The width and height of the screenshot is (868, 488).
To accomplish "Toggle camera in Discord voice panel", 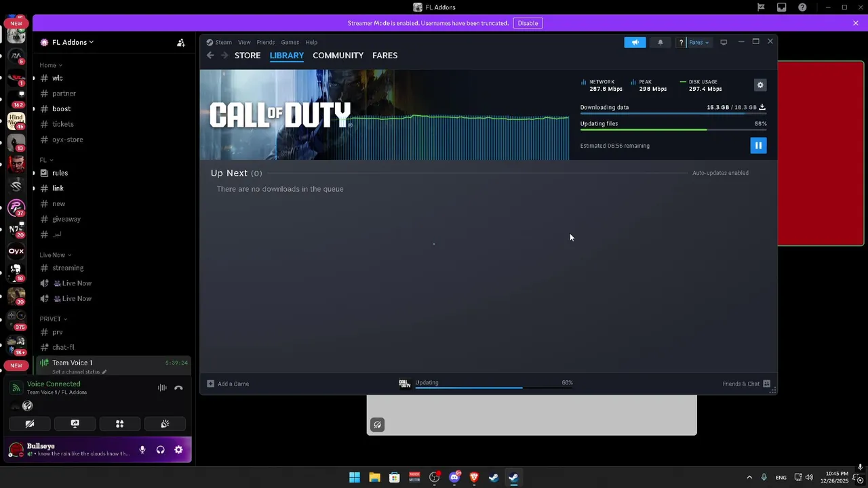I will click(30, 424).
